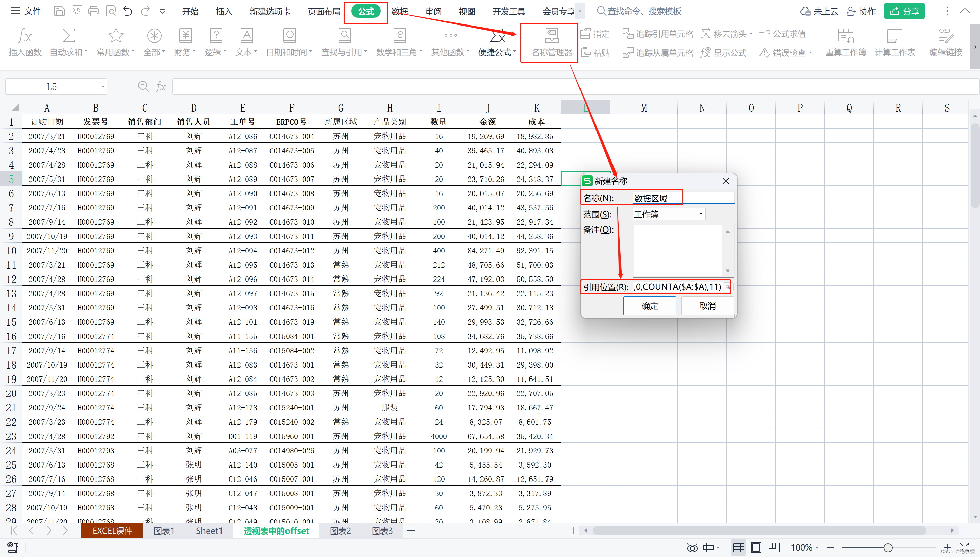This screenshot has width=980, height=557.
Task: Open the All functions (全部) icon
Action: (154, 43)
